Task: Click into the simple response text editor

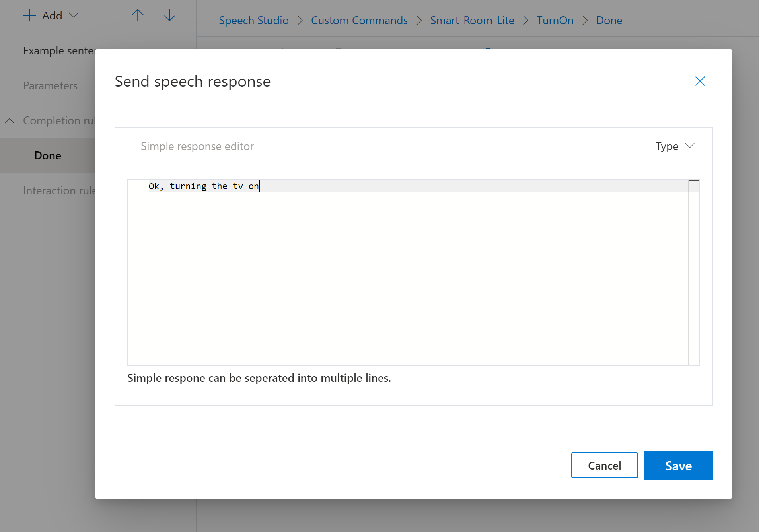Action: pyautogui.click(x=408, y=272)
